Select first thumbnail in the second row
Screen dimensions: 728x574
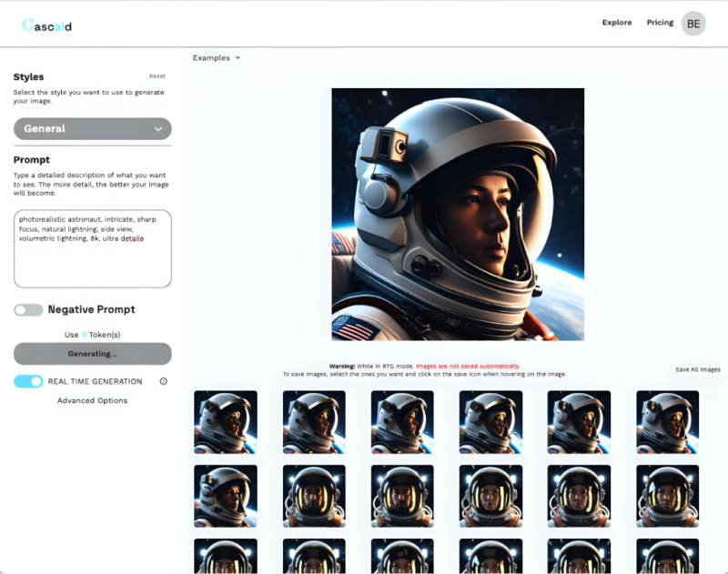[226, 497]
